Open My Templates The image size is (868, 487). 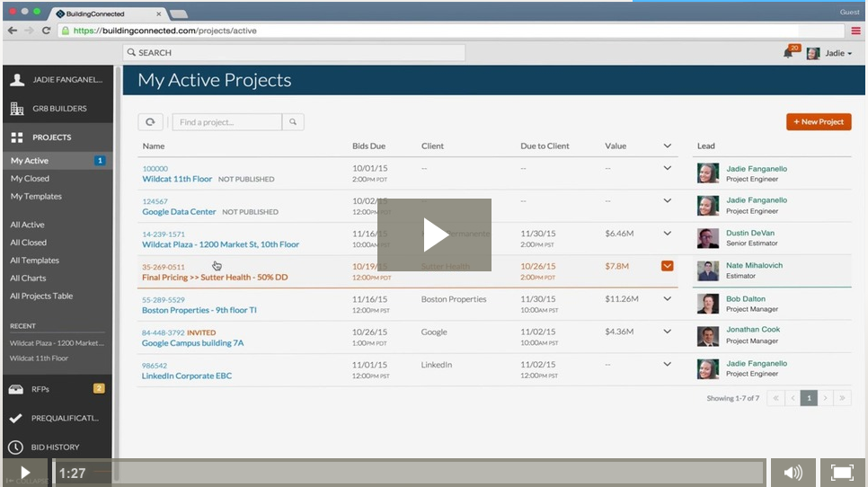click(36, 196)
